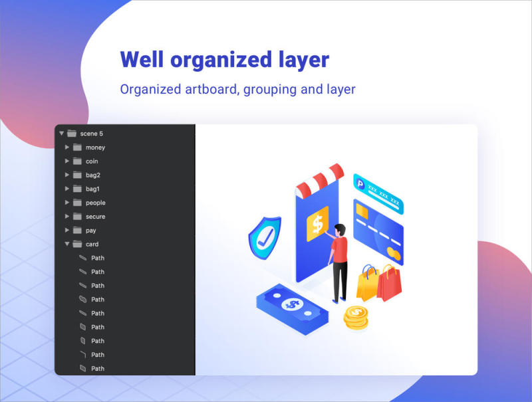This screenshot has width=532, height=402.
Task: Expand the people group arrow
Action: (67, 203)
